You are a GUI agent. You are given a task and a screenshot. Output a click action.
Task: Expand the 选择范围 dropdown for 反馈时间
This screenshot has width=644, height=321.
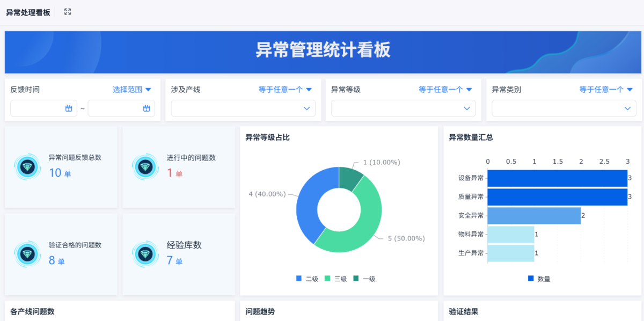click(132, 90)
